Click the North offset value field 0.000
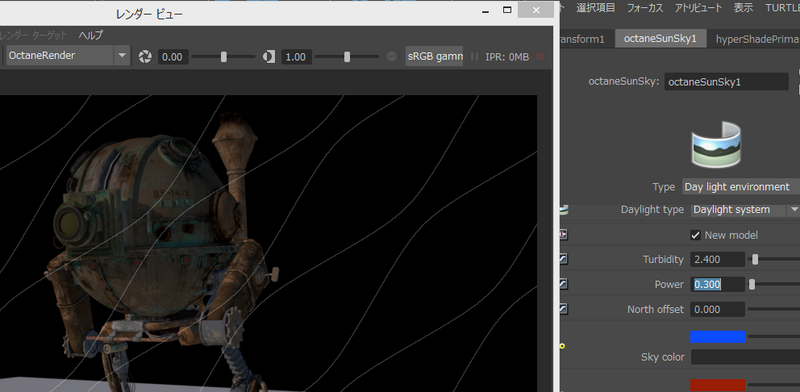 [x=718, y=309]
